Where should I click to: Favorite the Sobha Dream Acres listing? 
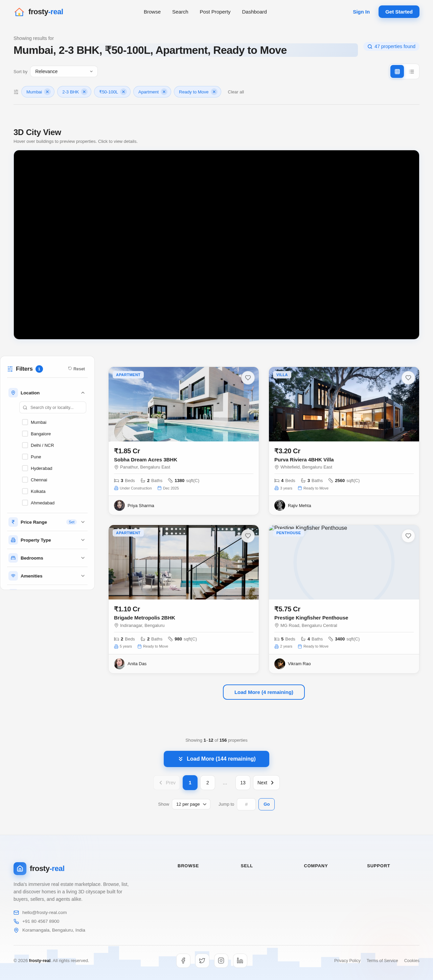tap(248, 378)
